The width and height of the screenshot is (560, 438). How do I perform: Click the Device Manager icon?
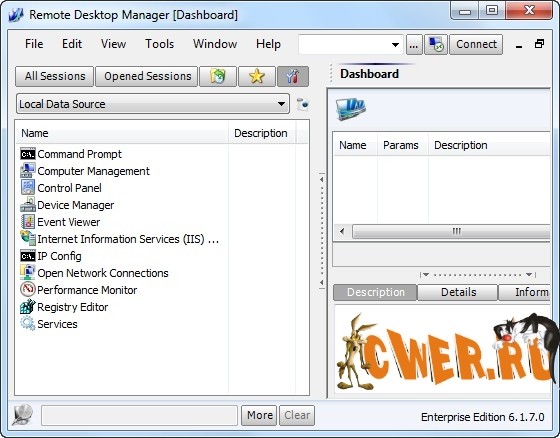(28, 205)
